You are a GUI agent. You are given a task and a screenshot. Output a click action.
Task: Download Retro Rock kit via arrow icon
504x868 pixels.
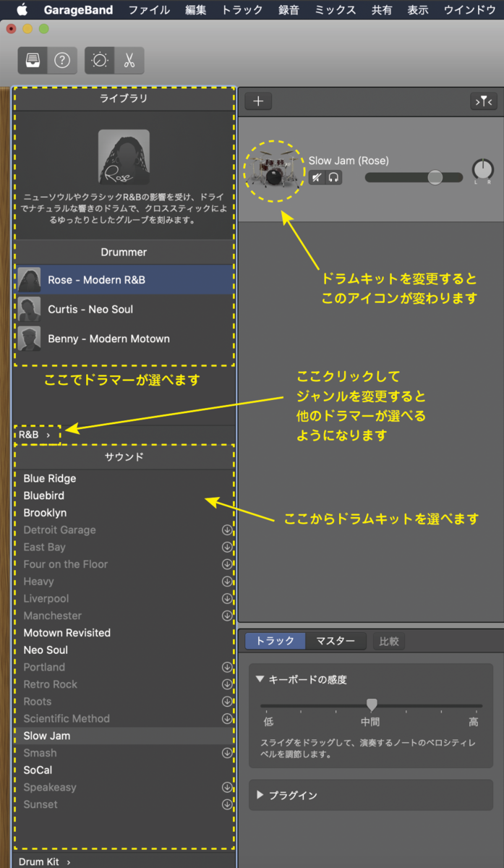(227, 684)
